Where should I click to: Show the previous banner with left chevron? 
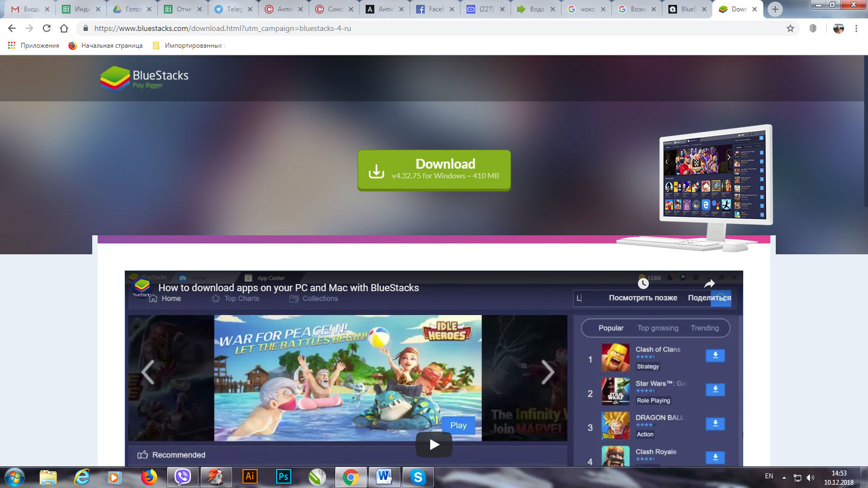[148, 372]
